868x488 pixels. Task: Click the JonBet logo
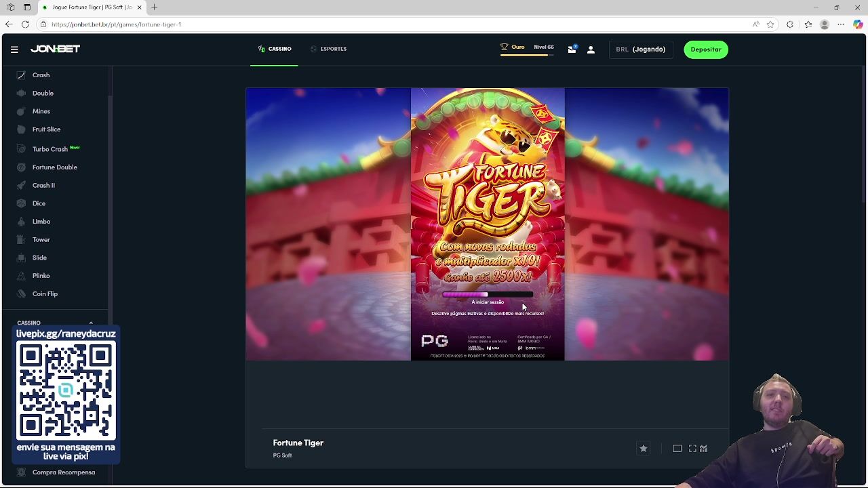point(55,49)
